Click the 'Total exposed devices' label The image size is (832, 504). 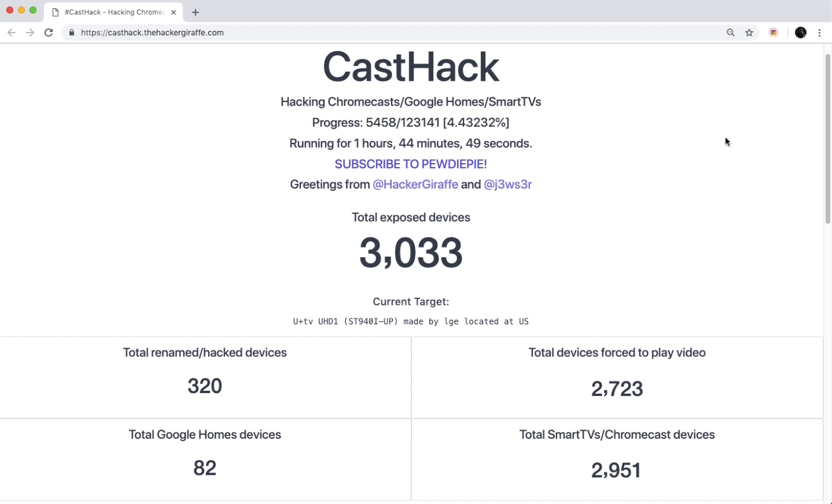(x=411, y=218)
